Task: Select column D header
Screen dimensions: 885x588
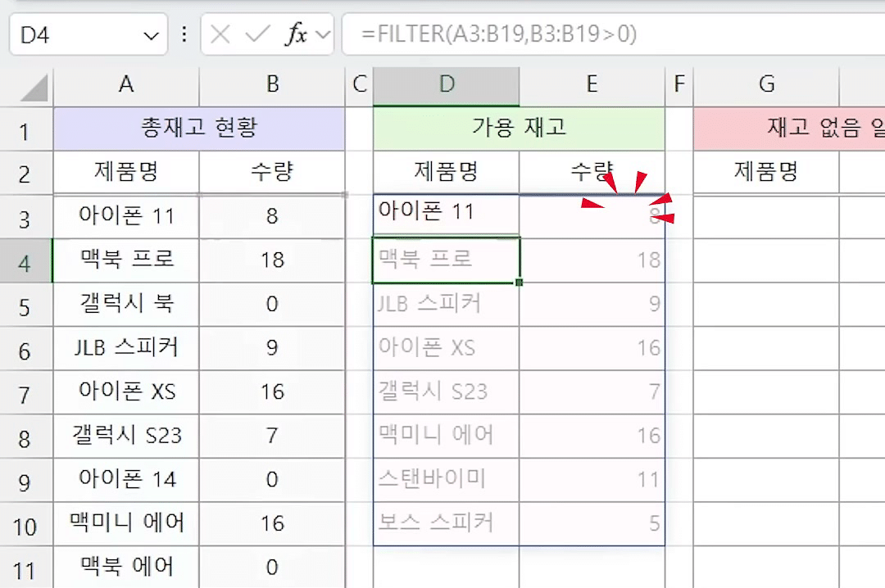Action: pos(446,84)
